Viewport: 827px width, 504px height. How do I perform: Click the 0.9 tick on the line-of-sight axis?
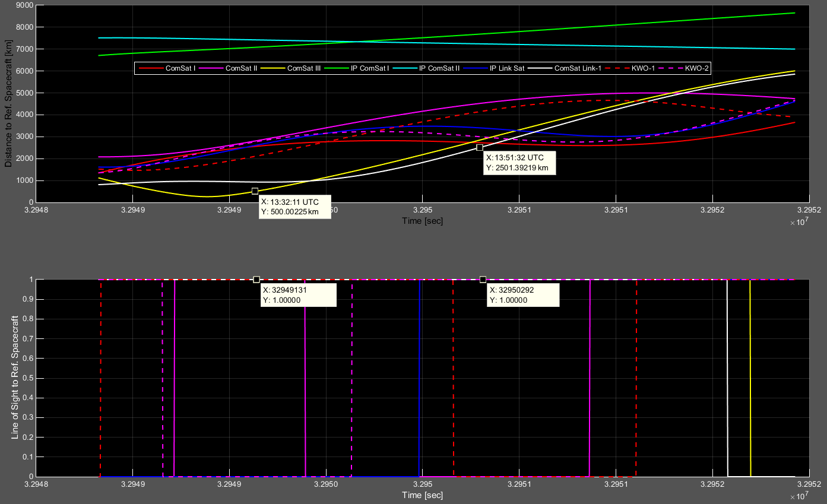point(27,299)
